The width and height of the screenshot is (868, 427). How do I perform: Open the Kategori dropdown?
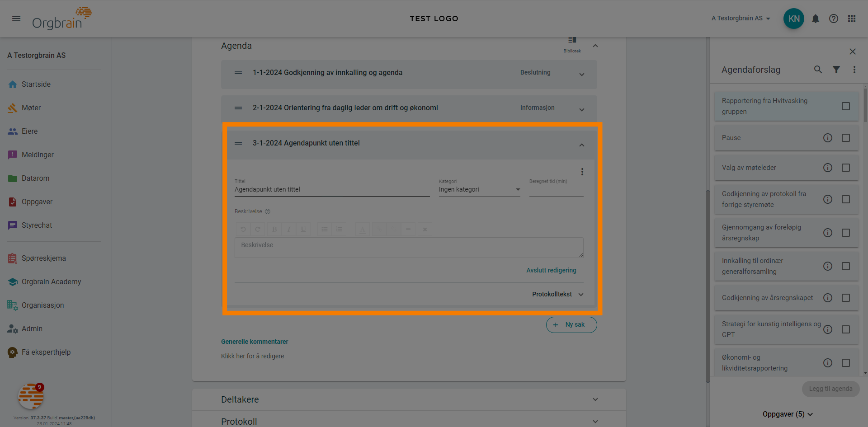point(479,189)
